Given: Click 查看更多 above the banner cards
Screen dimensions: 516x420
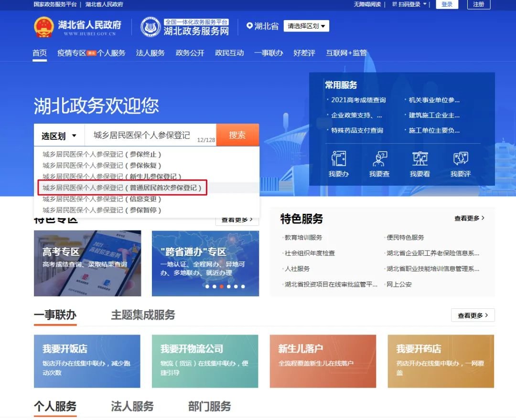Looking at the screenshot, I should click(x=237, y=220).
